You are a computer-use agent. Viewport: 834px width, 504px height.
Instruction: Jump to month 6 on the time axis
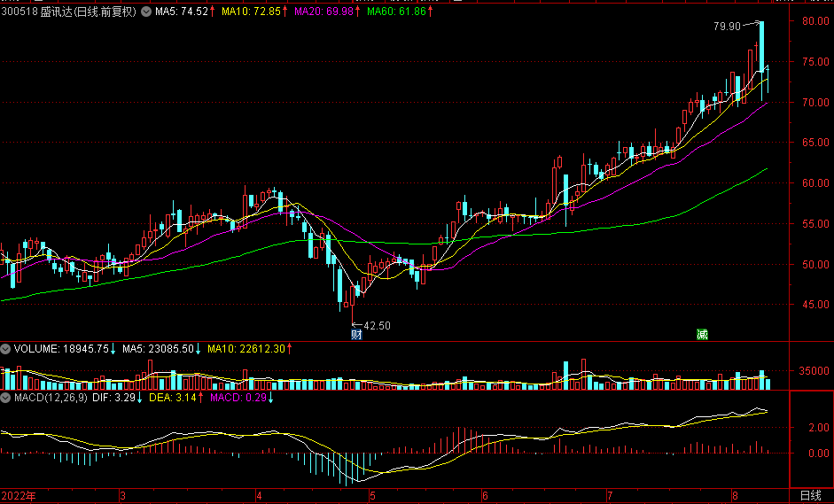coord(485,495)
